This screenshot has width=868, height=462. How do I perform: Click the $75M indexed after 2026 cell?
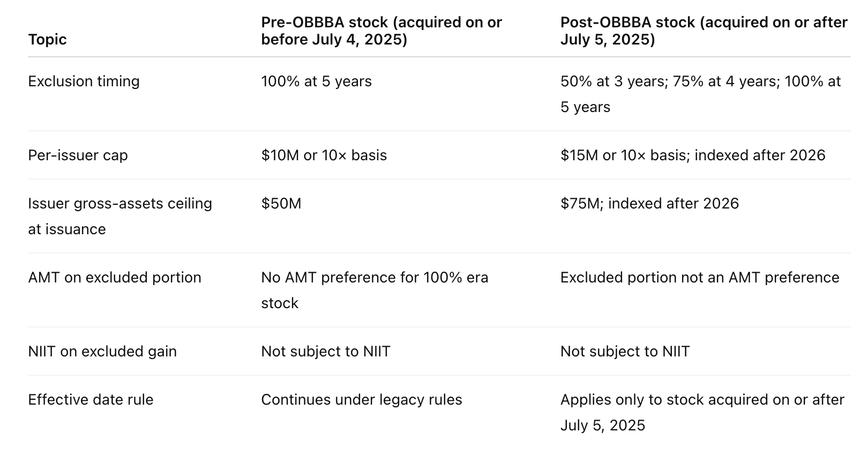[649, 204]
